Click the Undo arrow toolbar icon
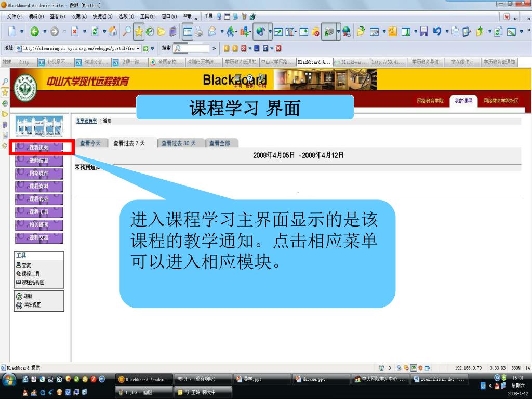The image size is (532, 399). (x=437, y=32)
